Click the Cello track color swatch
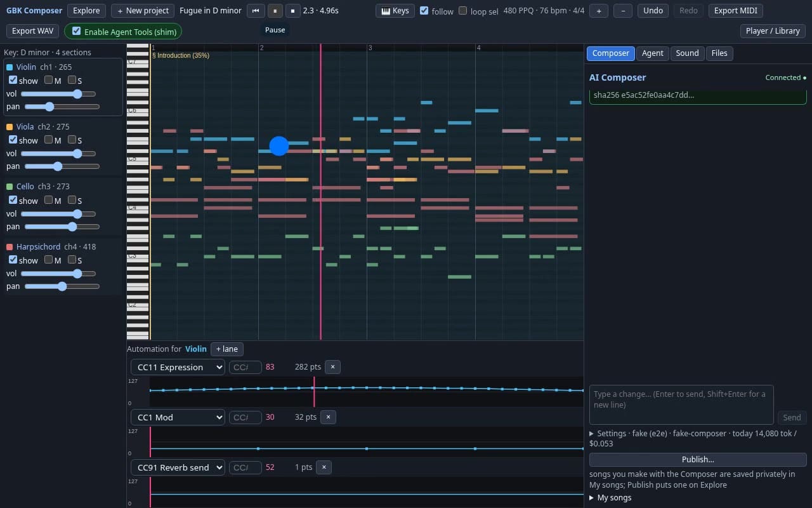Image resolution: width=812 pixels, height=508 pixels. [10, 187]
